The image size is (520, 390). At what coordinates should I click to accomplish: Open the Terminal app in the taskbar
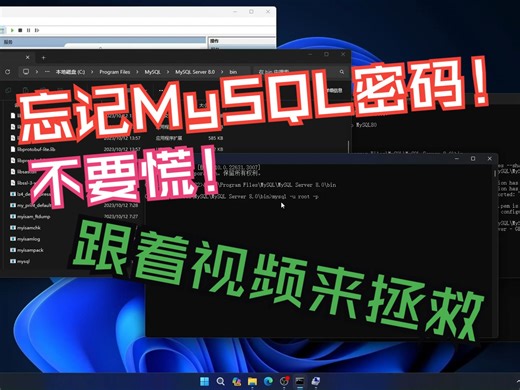[300, 381]
